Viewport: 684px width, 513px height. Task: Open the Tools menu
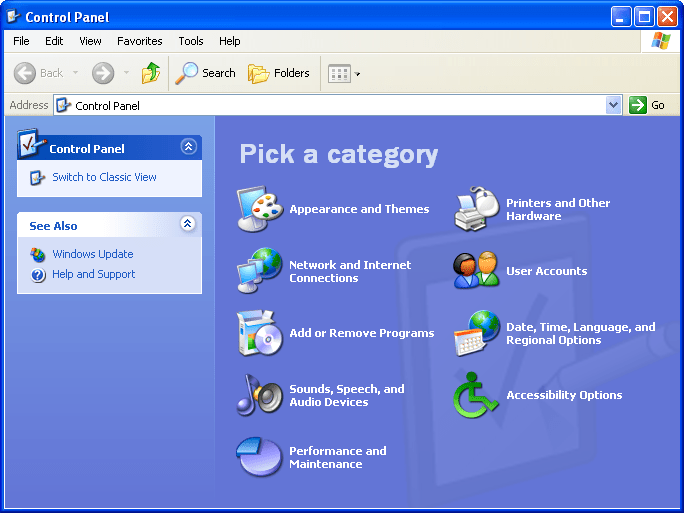click(191, 41)
